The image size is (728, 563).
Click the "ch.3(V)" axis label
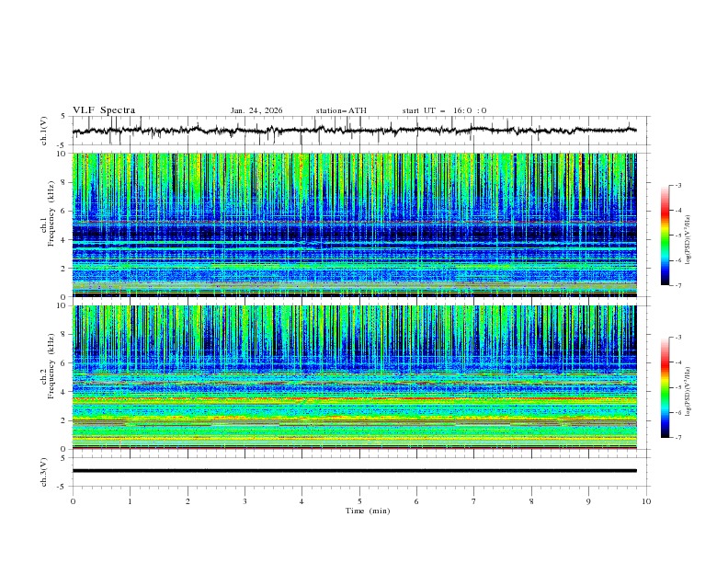(44, 472)
